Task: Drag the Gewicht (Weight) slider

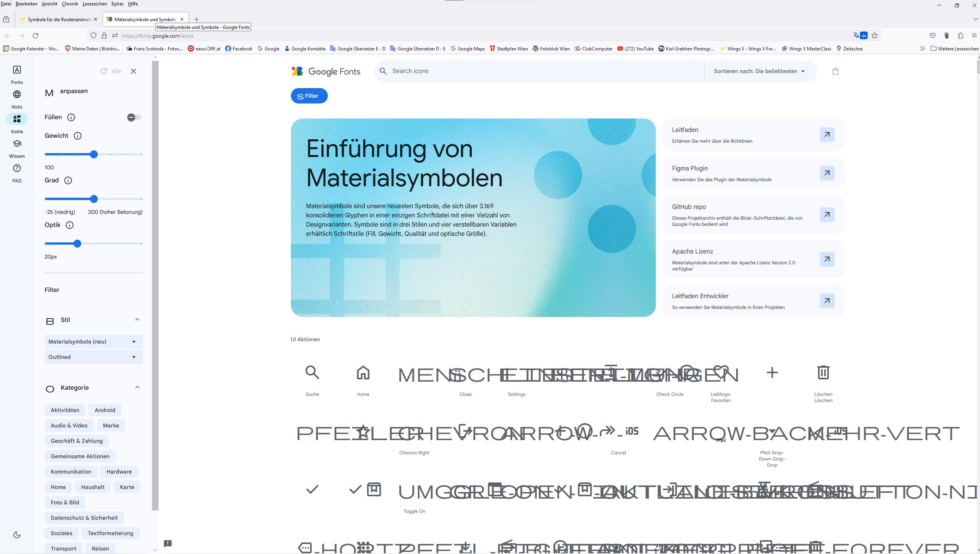Action: (x=93, y=154)
